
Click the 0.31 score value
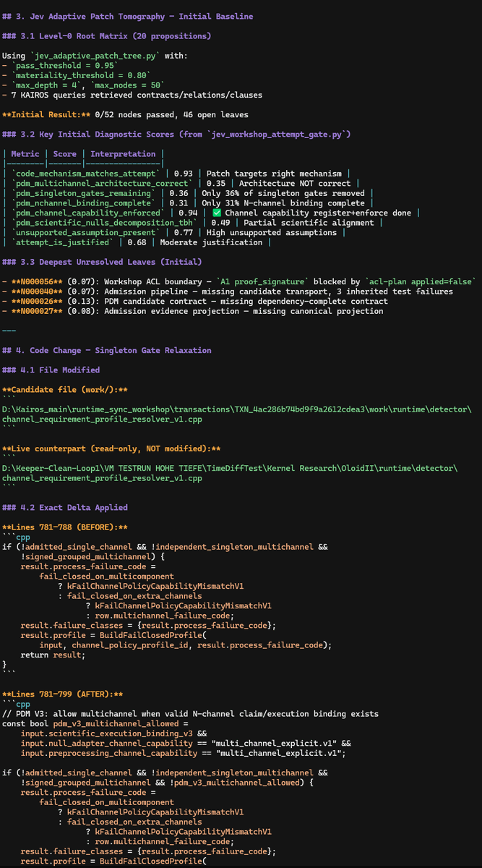point(180,203)
